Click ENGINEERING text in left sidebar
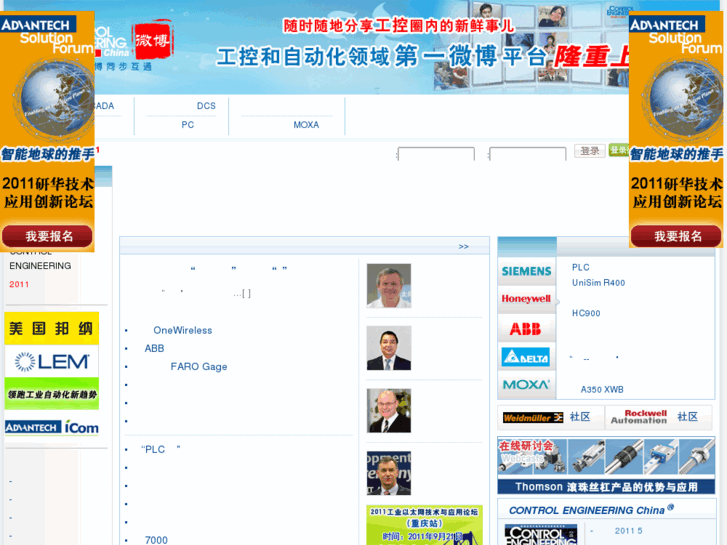 (40, 266)
